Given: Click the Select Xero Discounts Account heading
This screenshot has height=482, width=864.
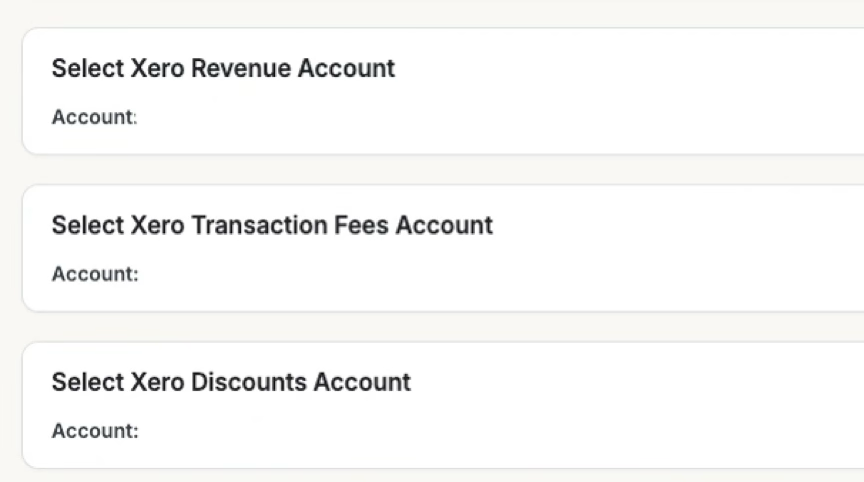Looking at the screenshot, I should (231, 382).
